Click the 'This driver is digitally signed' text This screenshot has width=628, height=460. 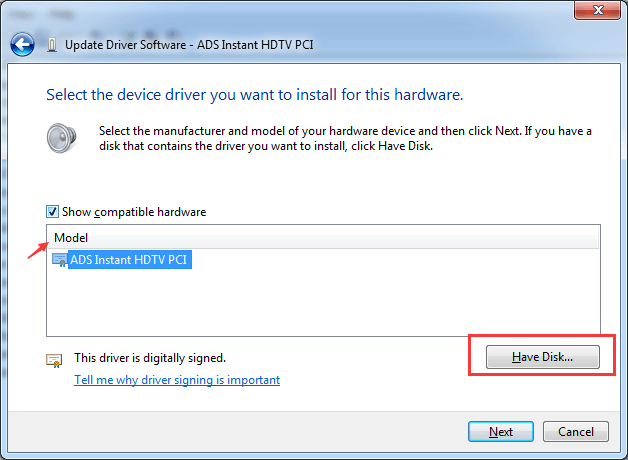click(149, 357)
